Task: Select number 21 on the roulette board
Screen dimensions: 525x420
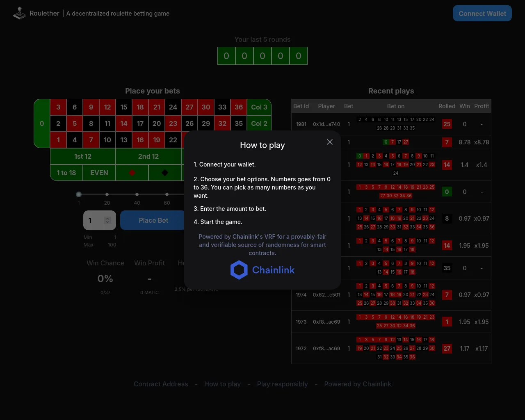Action: click(x=157, y=107)
